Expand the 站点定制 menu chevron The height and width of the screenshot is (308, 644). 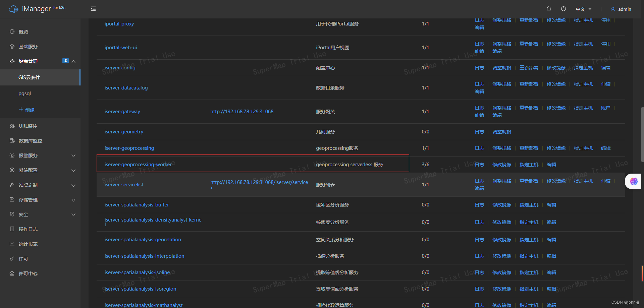click(x=73, y=185)
